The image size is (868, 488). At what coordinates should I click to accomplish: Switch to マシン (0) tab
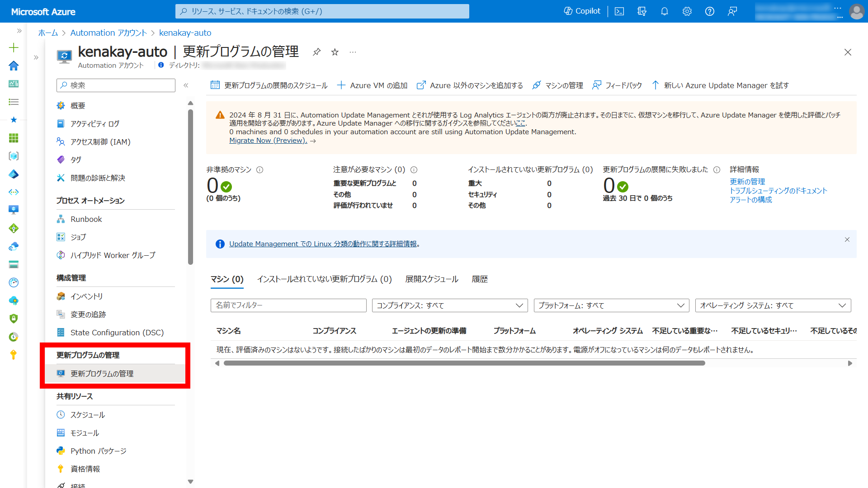(x=227, y=279)
